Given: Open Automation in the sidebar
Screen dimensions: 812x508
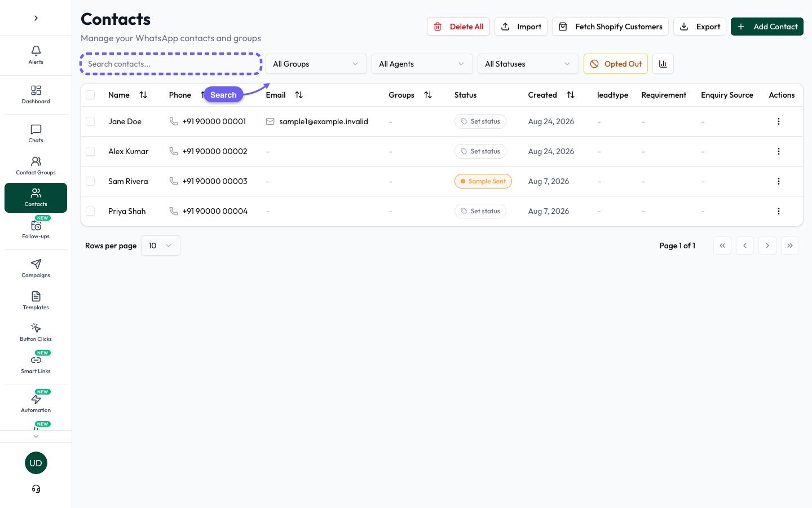Looking at the screenshot, I should [36, 404].
